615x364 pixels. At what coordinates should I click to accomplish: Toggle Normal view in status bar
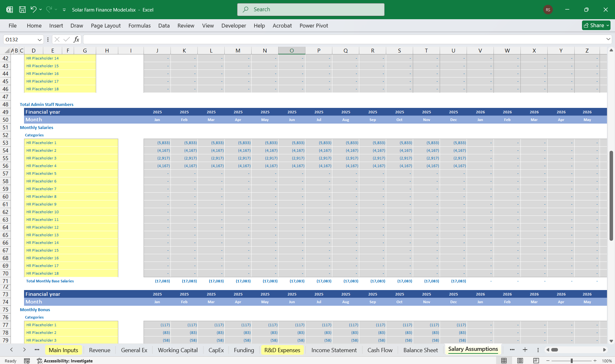504,360
